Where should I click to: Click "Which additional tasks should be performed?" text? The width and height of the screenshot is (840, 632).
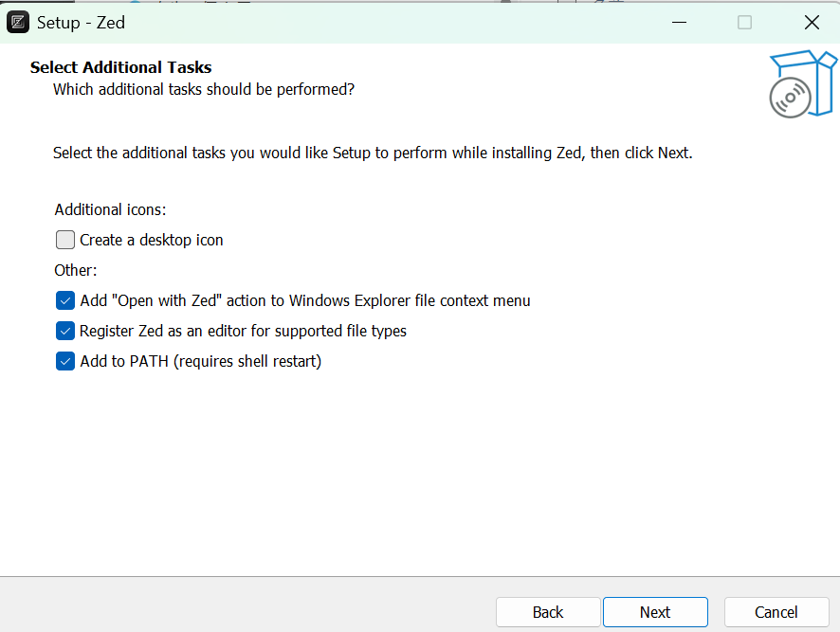click(x=204, y=89)
